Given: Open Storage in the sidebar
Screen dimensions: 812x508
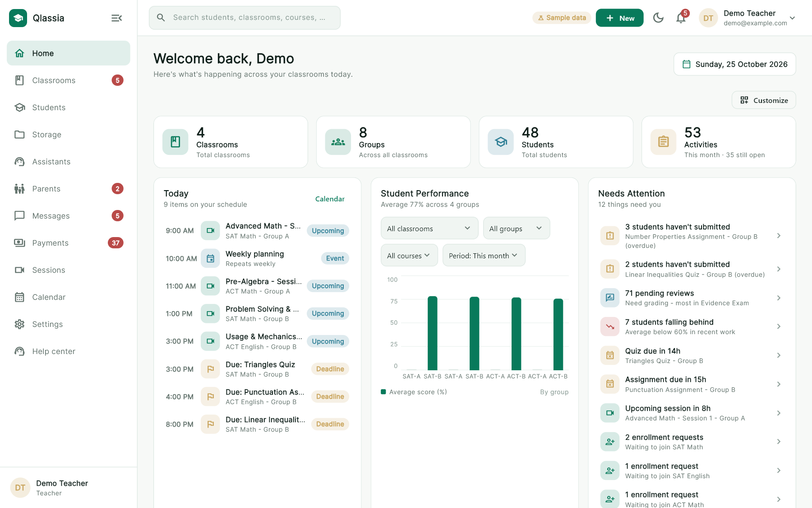Looking at the screenshot, I should (x=69, y=135).
